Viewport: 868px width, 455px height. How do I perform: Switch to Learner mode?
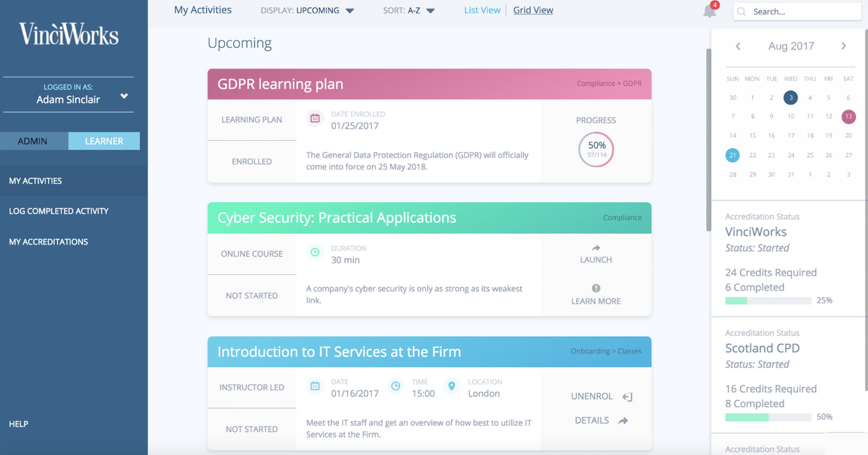(104, 141)
